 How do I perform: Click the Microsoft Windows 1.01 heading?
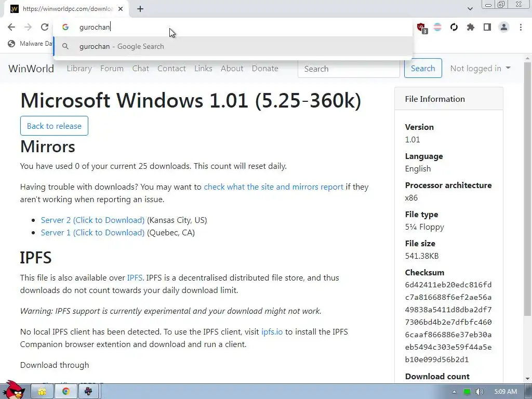[x=191, y=100]
